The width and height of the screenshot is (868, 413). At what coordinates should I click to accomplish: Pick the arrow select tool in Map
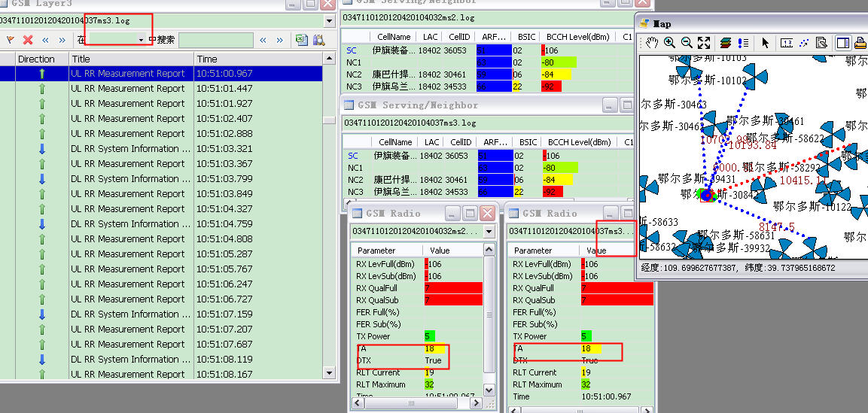[x=766, y=43]
